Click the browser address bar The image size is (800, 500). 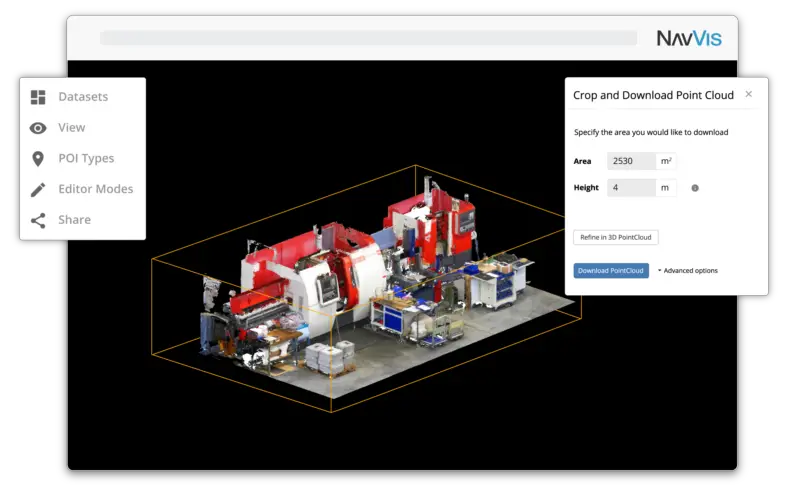pyautogui.click(x=368, y=38)
